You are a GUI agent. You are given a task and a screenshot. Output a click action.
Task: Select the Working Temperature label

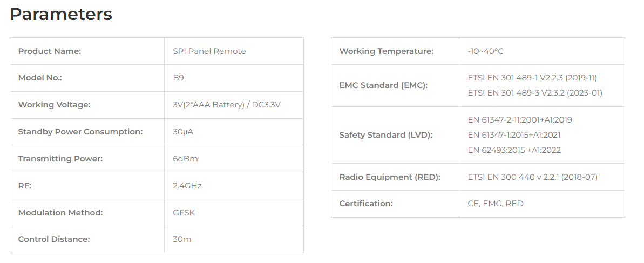click(386, 51)
